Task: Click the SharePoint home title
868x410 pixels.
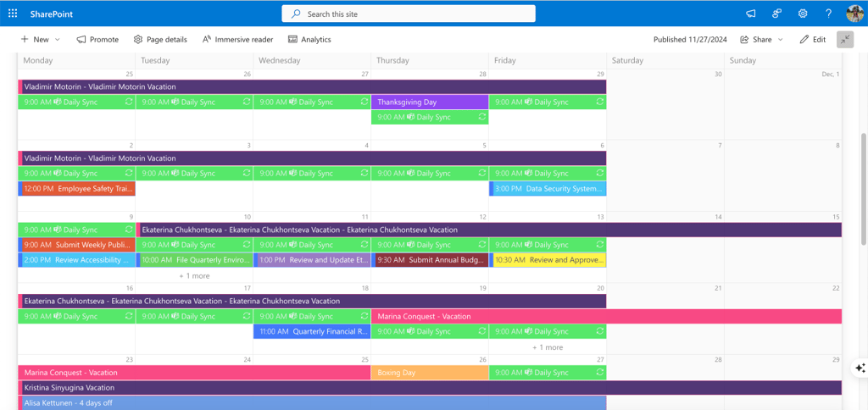Action: (52, 14)
